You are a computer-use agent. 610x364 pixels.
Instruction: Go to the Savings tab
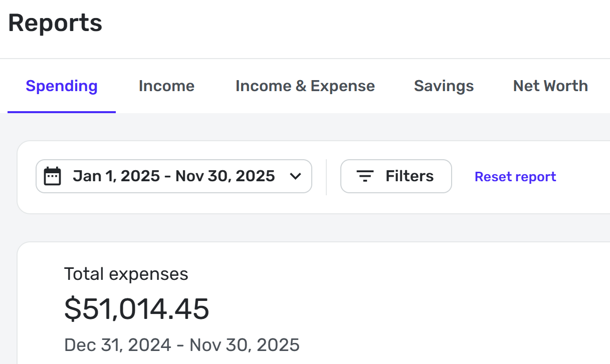click(444, 86)
